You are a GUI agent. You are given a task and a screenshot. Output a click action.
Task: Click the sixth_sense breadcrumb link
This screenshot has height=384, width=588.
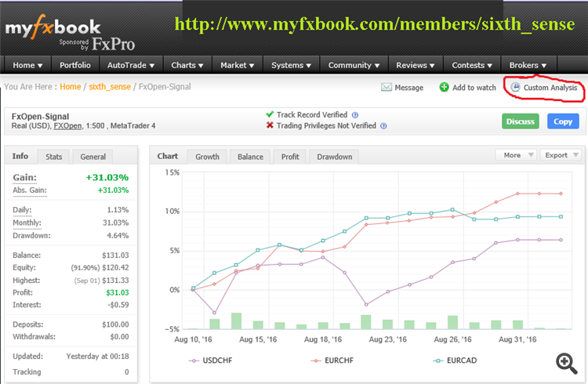pos(110,87)
